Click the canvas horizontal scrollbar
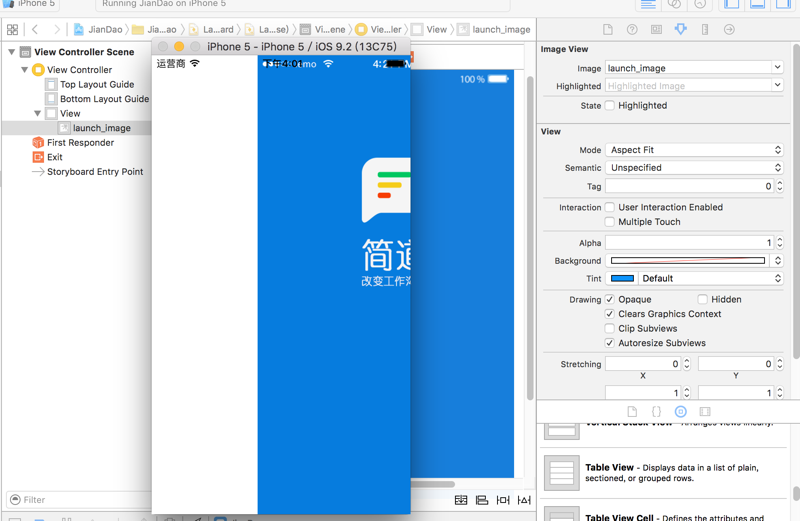 (433, 484)
